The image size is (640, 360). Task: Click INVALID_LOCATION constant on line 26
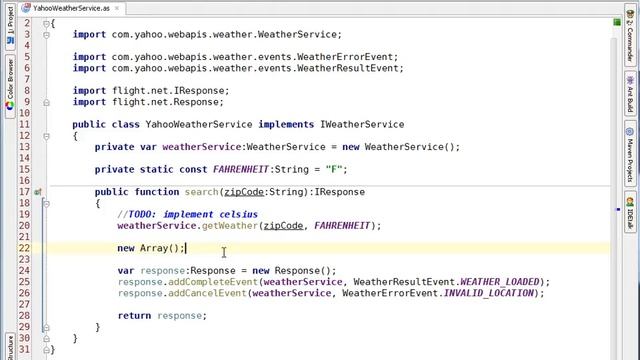(489, 293)
